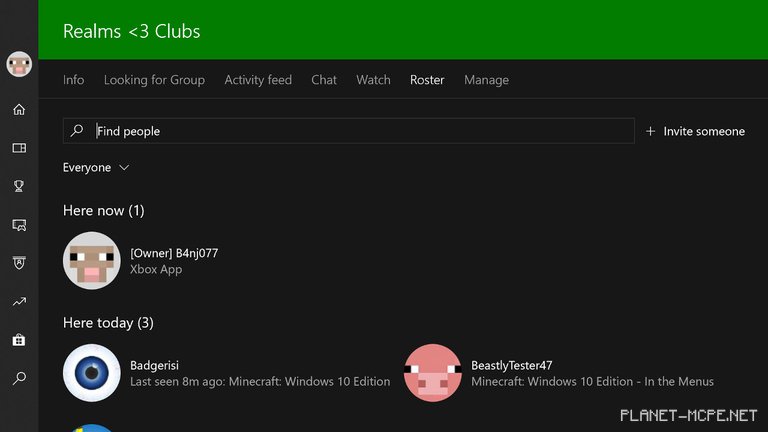
Task: Open the Trending arrow icon
Action: pyautogui.click(x=19, y=301)
